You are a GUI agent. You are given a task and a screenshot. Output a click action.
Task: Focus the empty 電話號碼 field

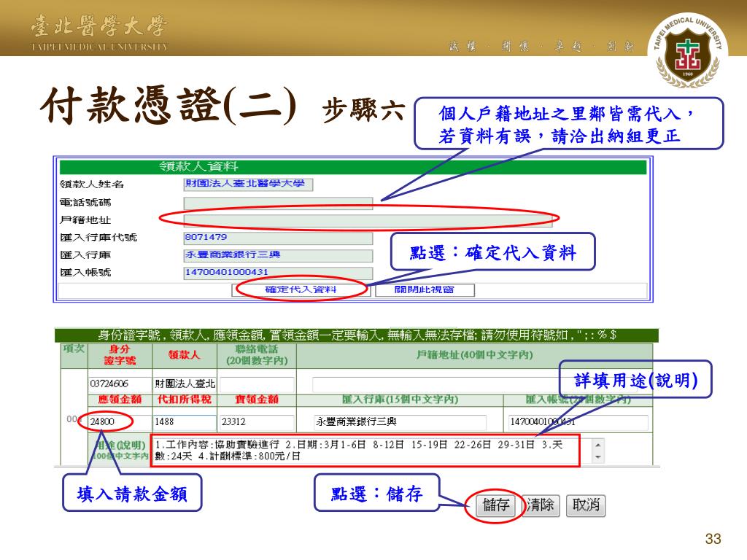[x=278, y=203]
